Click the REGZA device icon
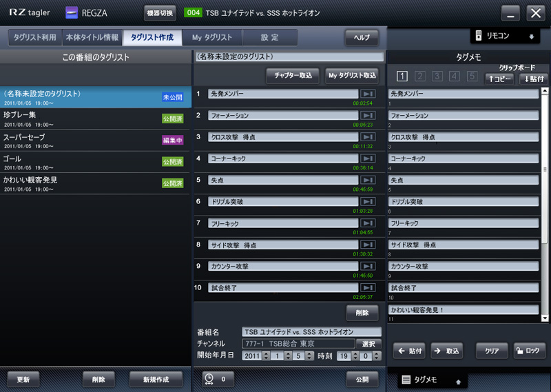This screenshot has width=551, height=392. 72,12
